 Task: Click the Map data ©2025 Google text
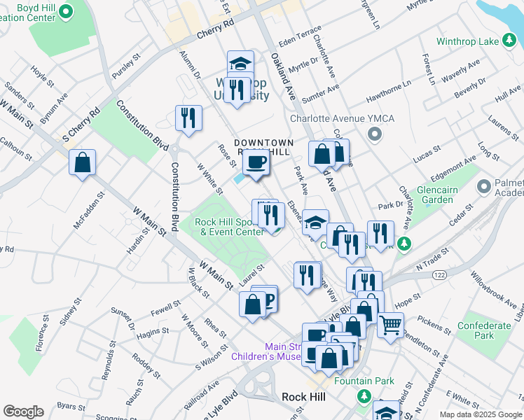[481, 414]
